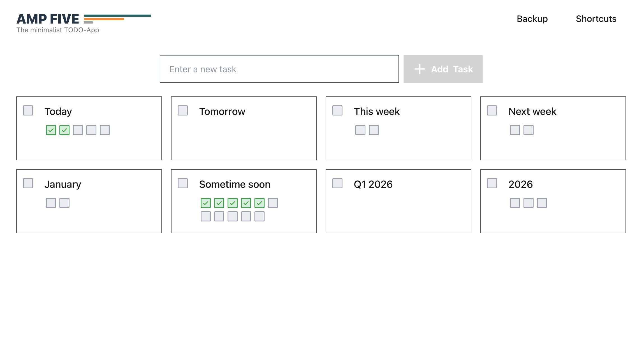Click the AMP FIVE logo
This screenshot has width=644, height=361.
click(x=48, y=19)
